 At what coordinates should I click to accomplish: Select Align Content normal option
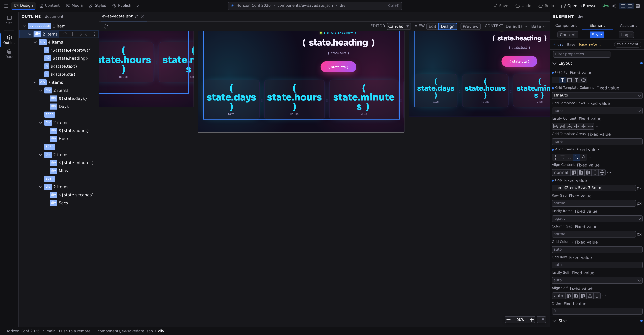(x=561, y=173)
